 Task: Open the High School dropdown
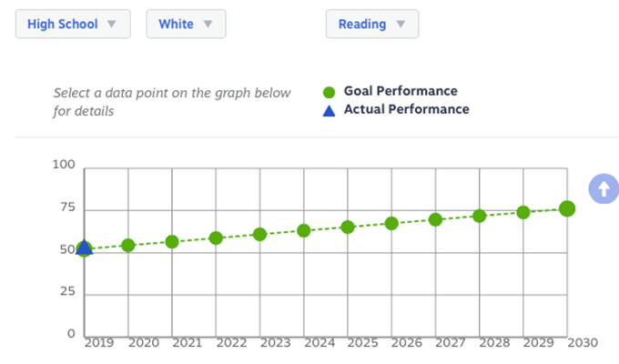73,24
